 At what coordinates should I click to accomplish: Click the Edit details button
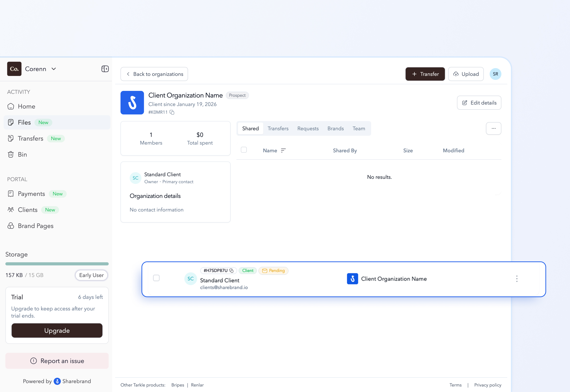tap(479, 103)
